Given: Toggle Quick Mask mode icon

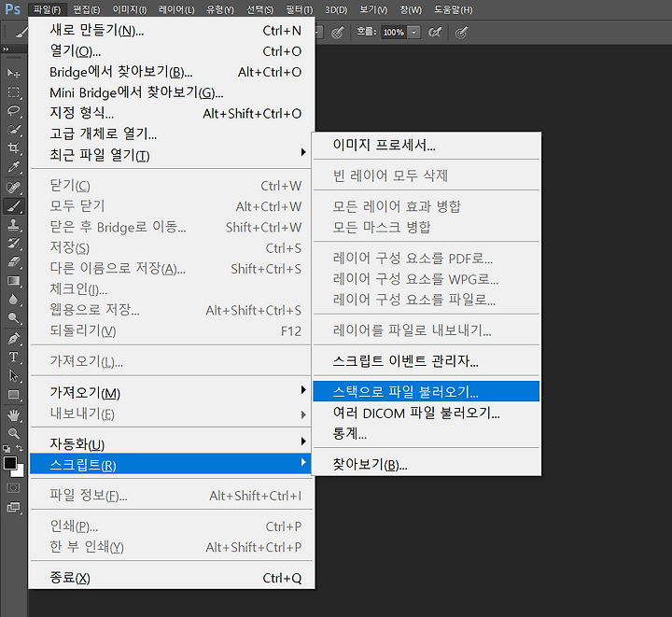Looking at the screenshot, I should [x=13, y=488].
